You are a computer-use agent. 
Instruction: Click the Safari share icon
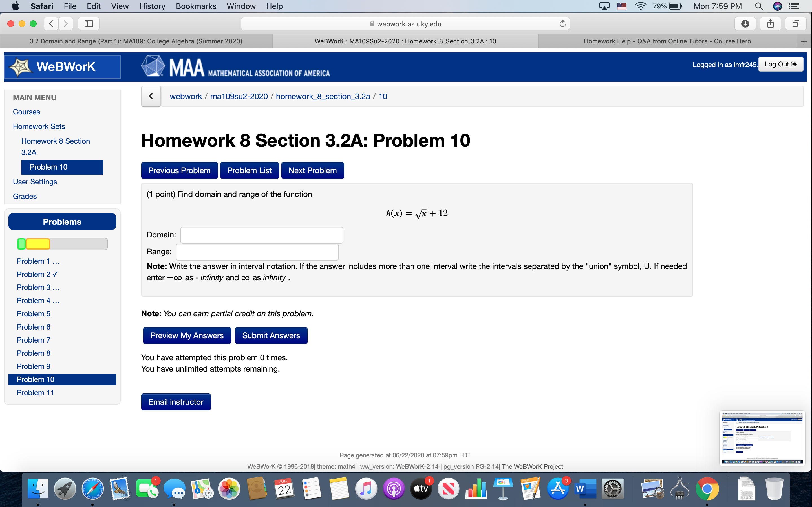click(770, 23)
